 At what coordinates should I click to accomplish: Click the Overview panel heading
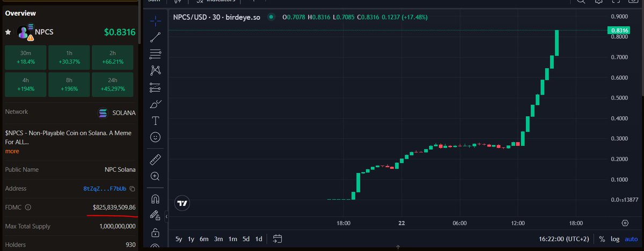pos(20,13)
